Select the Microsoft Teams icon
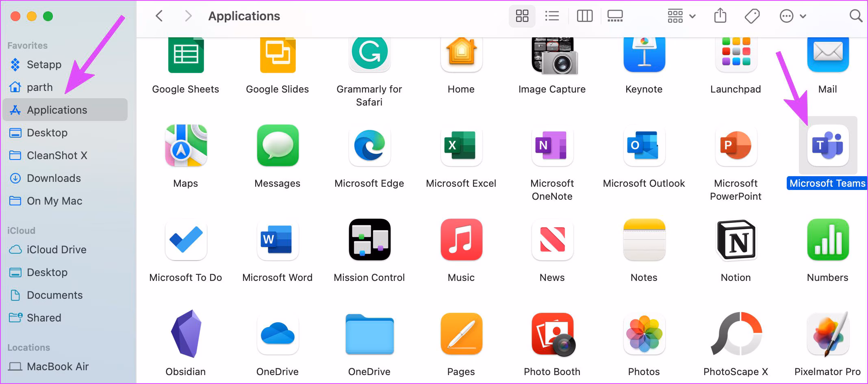This screenshot has width=868, height=384. [x=828, y=145]
